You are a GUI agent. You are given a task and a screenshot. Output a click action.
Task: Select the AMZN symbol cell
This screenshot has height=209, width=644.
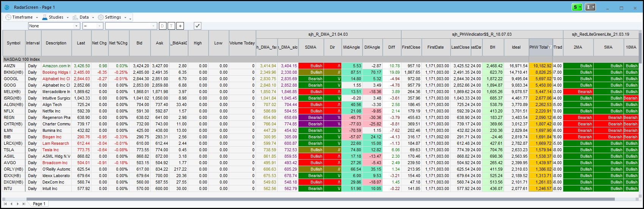(14, 66)
